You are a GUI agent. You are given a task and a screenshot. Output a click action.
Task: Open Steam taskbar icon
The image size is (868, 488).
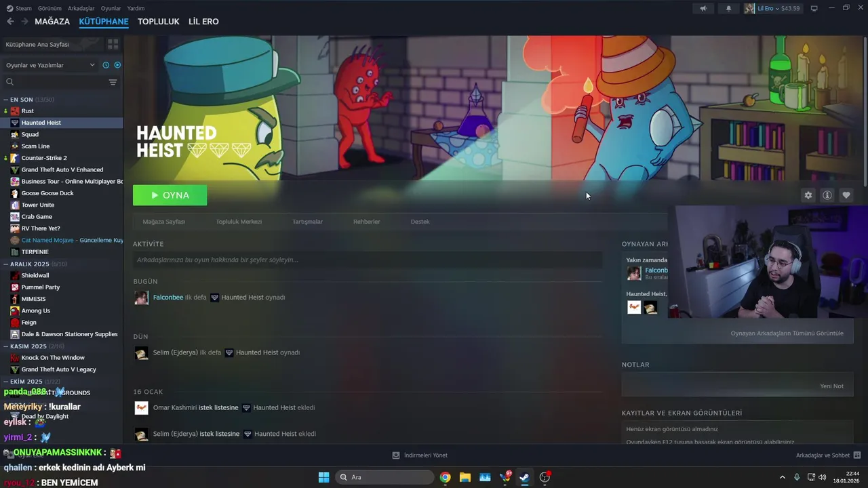coord(524,477)
